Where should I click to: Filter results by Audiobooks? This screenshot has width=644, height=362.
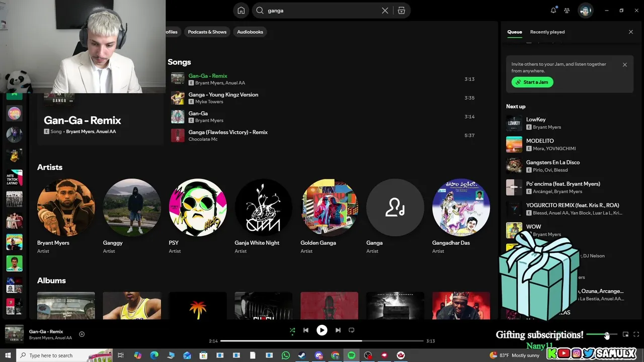[x=250, y=32]
